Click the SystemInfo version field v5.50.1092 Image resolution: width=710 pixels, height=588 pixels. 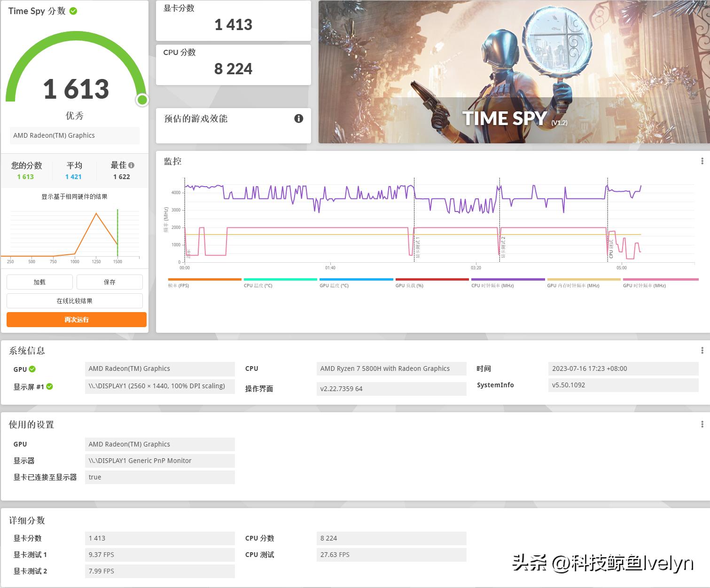(x=623, y=384)
